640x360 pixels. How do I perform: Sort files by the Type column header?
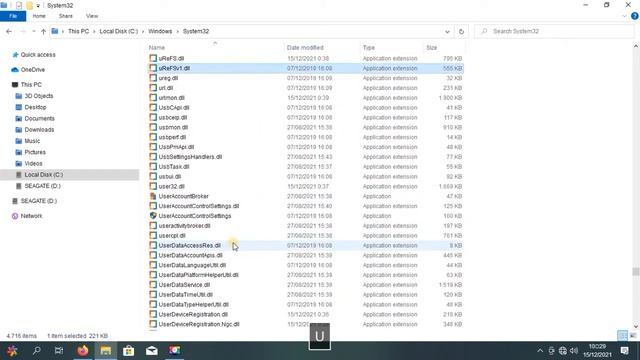369,48
